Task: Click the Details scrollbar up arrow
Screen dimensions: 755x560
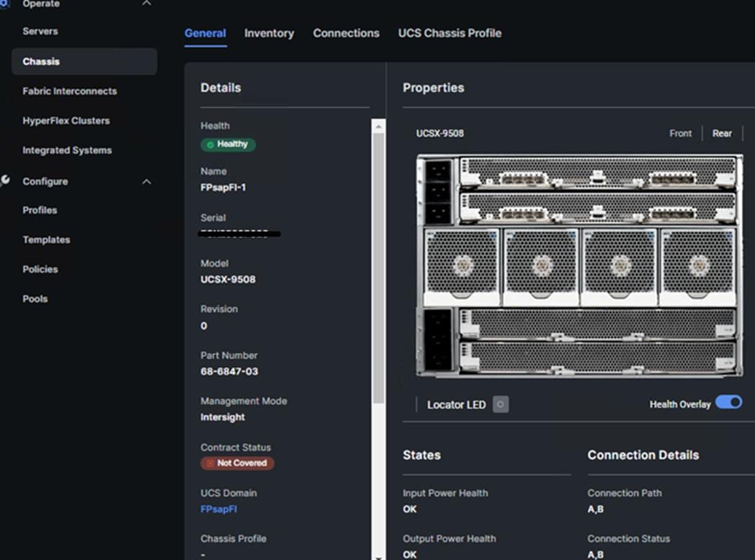Action: click(x=378, y=126)
